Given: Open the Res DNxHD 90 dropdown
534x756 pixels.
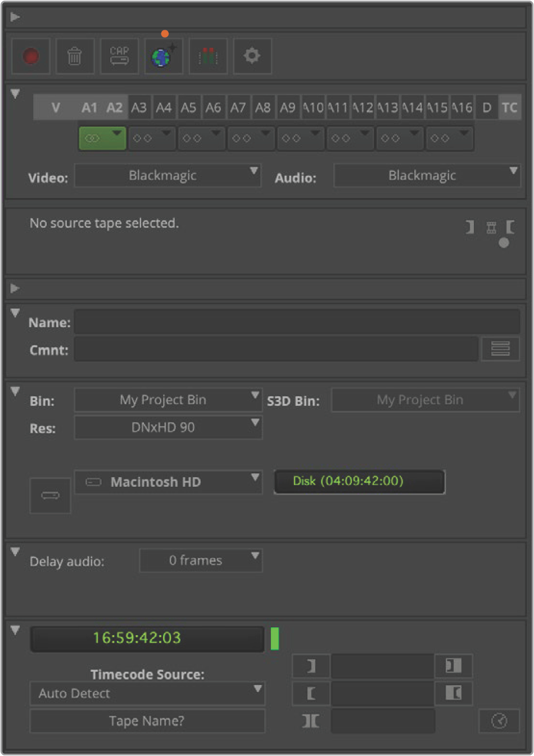Looking at the screenshot, I should point(168,427).
